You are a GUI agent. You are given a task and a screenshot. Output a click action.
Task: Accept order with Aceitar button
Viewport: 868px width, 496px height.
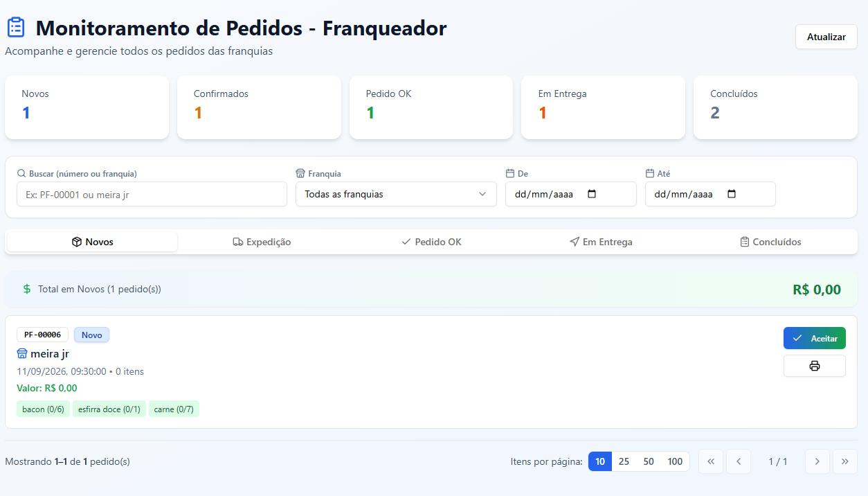pyautogui.click(x=815, y=338)
